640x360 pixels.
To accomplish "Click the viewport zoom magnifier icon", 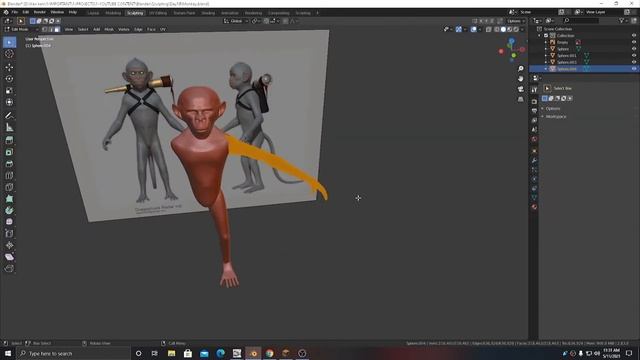I will point(520,69).
